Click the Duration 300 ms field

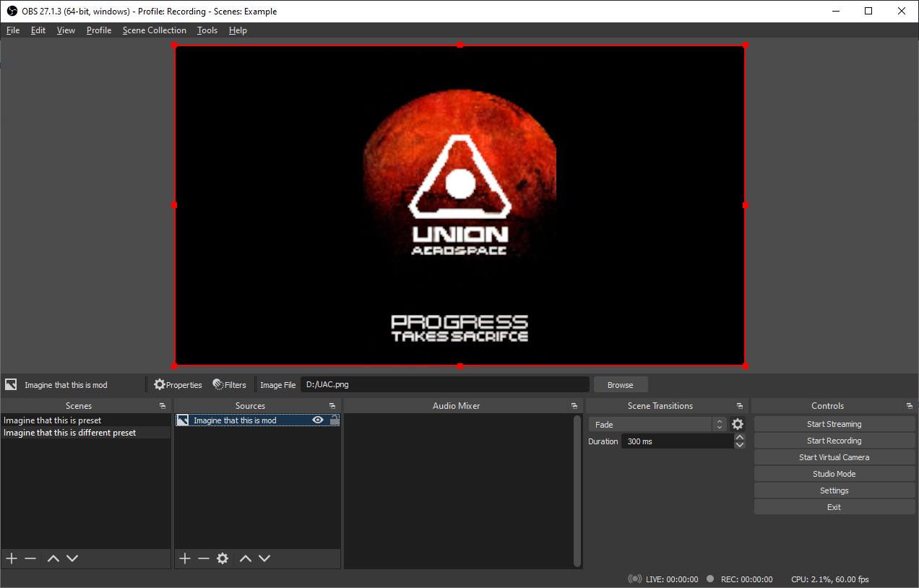(x=677, y=441)
